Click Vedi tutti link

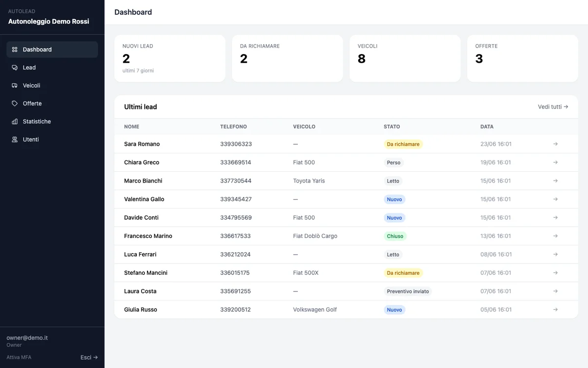pos(553,106)
